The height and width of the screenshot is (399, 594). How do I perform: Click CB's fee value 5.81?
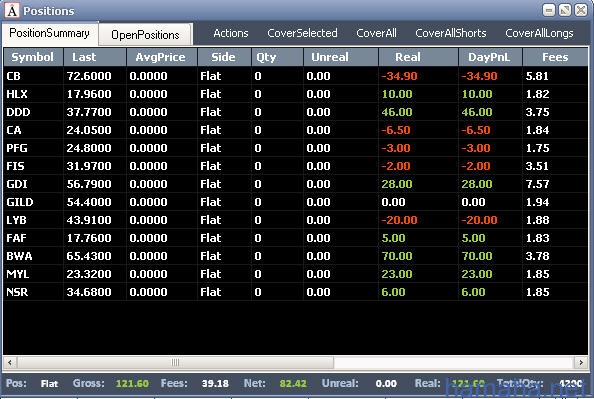(x=537, y=76)
